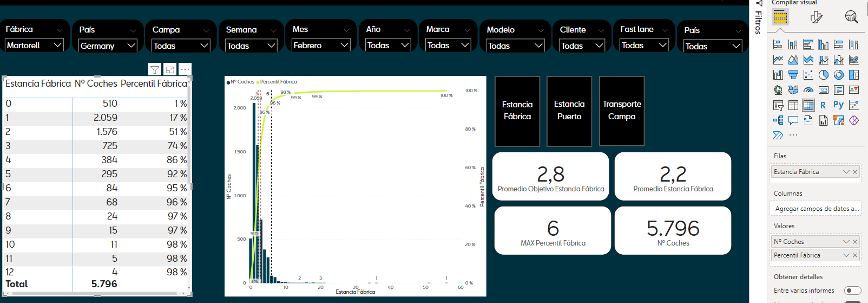The height and width of the screenshot is (303, 868).
Task: Select the donut chart visual
Action: [x=839, y=75]
